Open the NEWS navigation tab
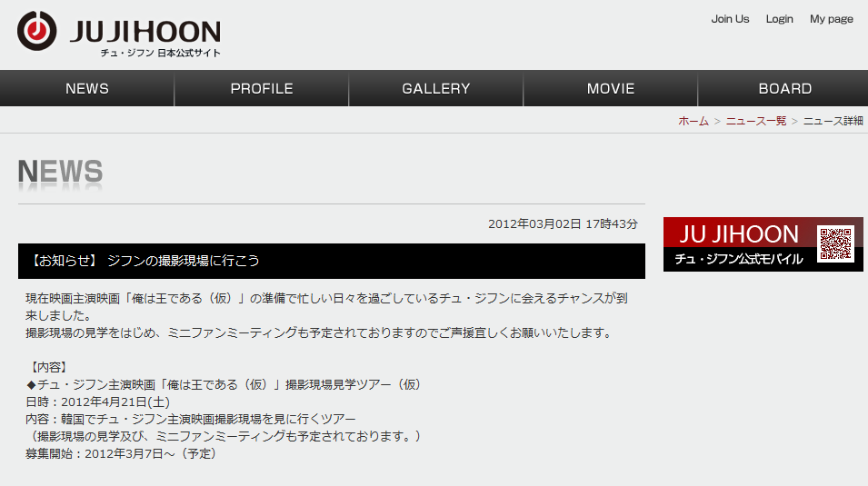This screenshot has height=486, width=868. click(x=87, y=88)
